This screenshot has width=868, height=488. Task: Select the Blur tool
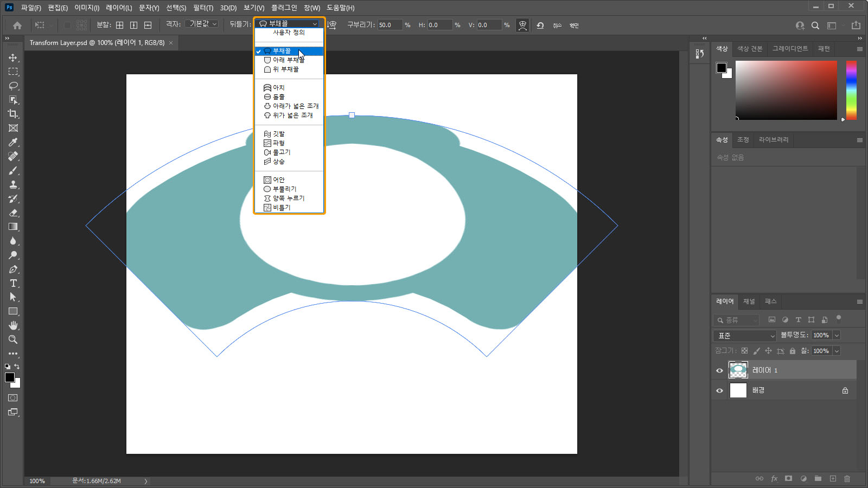[13, 241]
